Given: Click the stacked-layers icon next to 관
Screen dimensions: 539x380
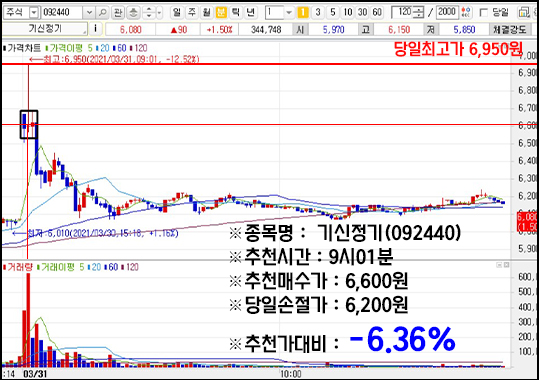Looking at the screenshot, I should click(133, 13).
